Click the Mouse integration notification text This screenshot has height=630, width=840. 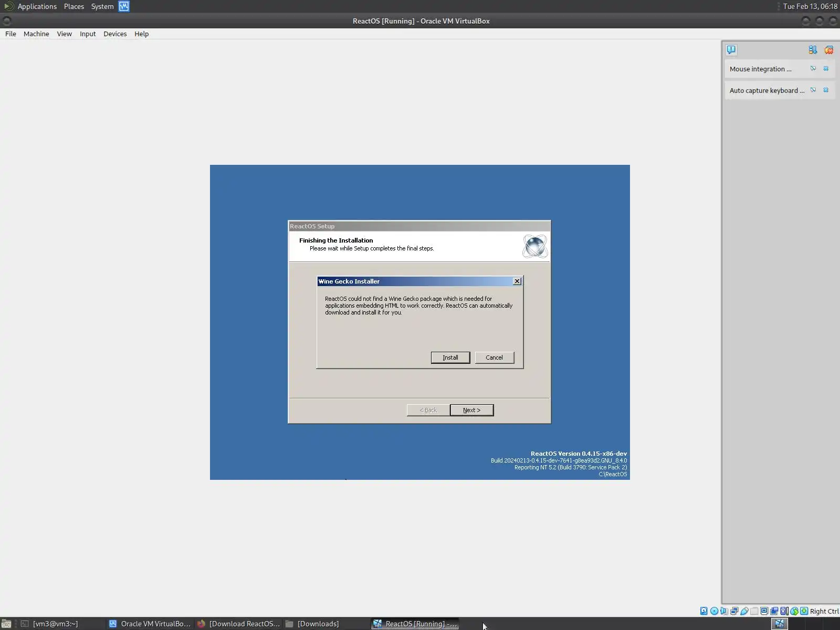point(760,69)
